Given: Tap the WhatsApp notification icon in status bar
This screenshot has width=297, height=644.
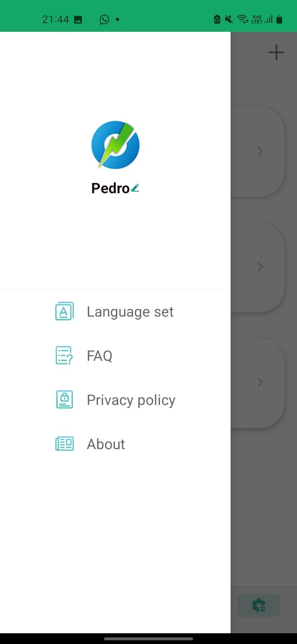Looking at the screenshot, I should [x=104, y=19].
